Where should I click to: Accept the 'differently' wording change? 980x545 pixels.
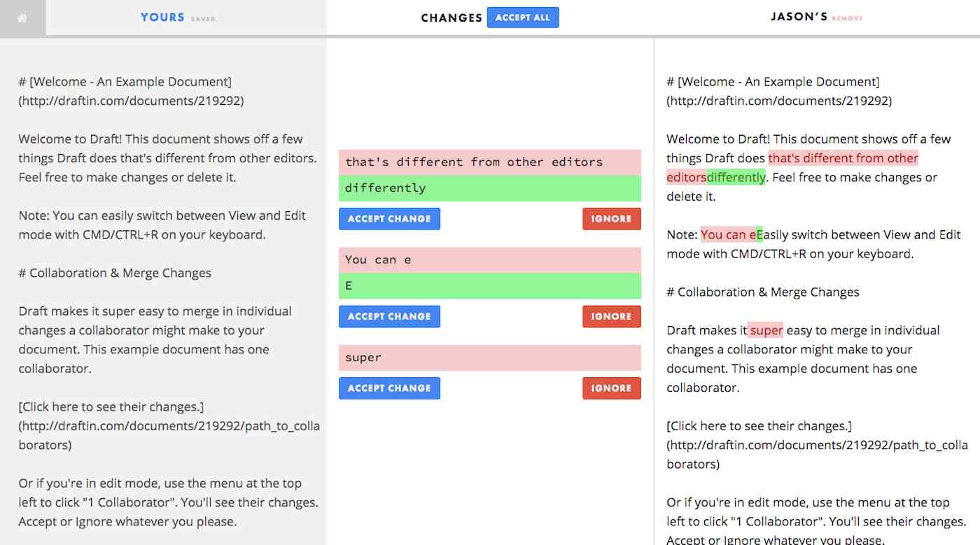[x=389, y=218]
